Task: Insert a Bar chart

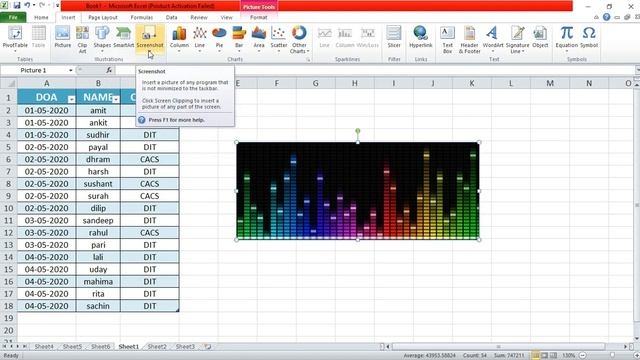Action: tap(239, 38)
